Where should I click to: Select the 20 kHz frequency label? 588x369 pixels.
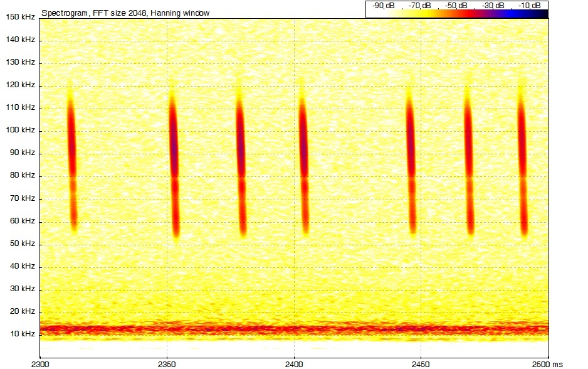[x=23, y=311]
